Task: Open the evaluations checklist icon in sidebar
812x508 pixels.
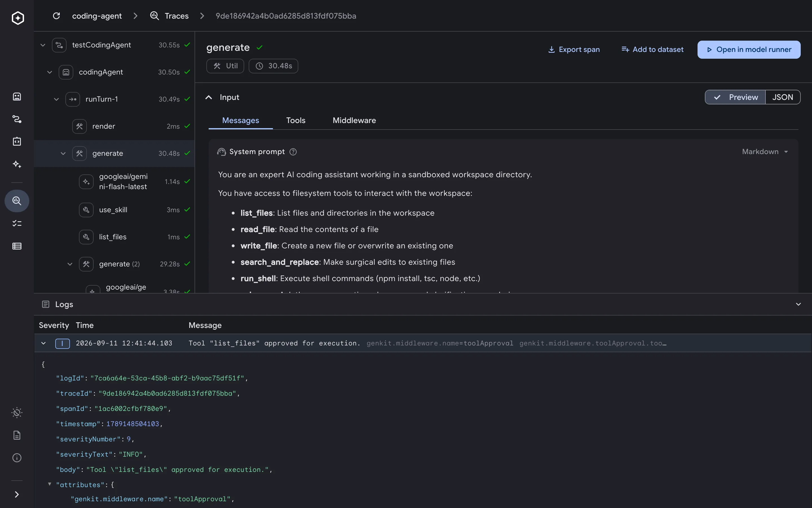Action: coord(17,224)
